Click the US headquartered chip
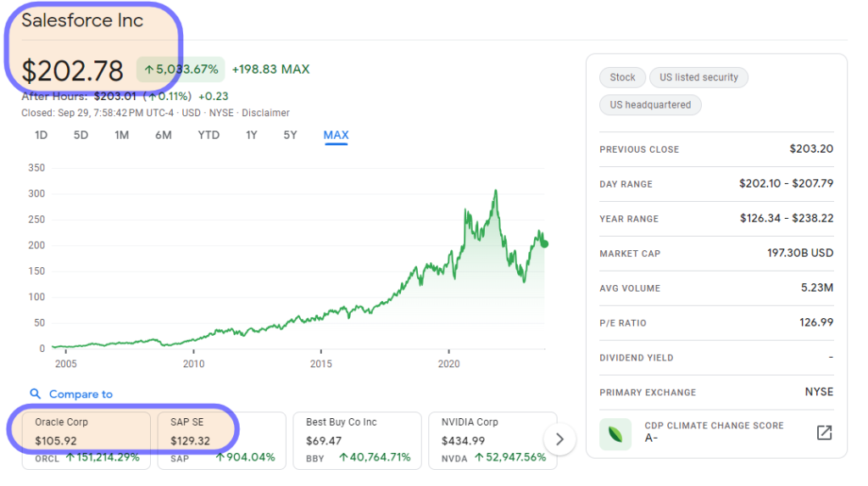The image size is (868, 486). tap(650, 105)
